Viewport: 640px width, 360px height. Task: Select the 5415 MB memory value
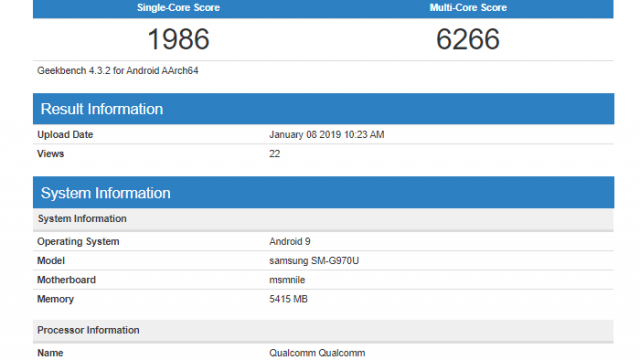coord(288,299)
